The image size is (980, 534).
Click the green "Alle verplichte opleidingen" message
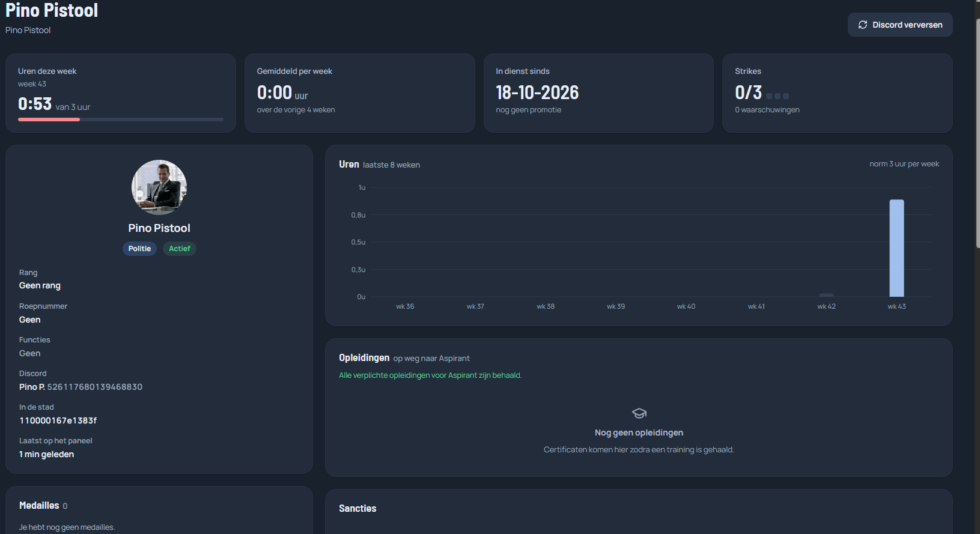pyautogui.click(x=430, y=375)
